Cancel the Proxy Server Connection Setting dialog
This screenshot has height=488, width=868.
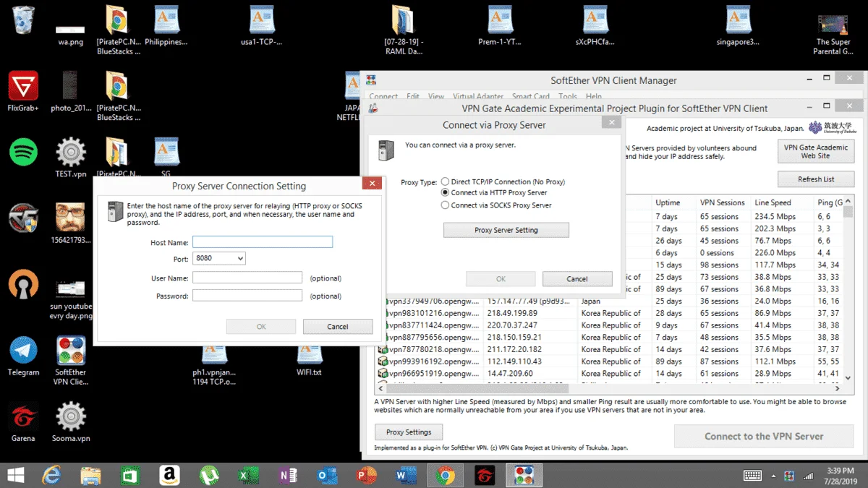[x=338, y=327]
